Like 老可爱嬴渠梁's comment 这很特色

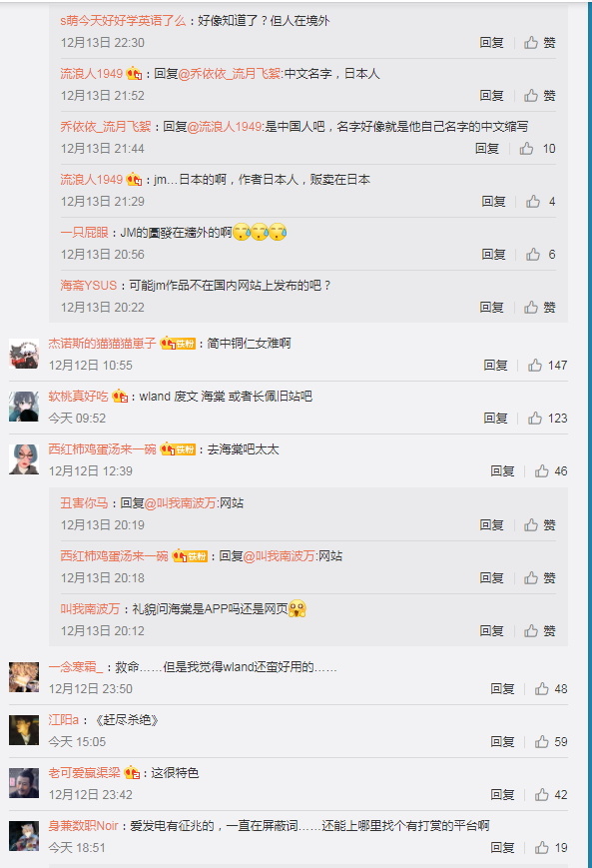pyautogui.click(x=550, y=795)
